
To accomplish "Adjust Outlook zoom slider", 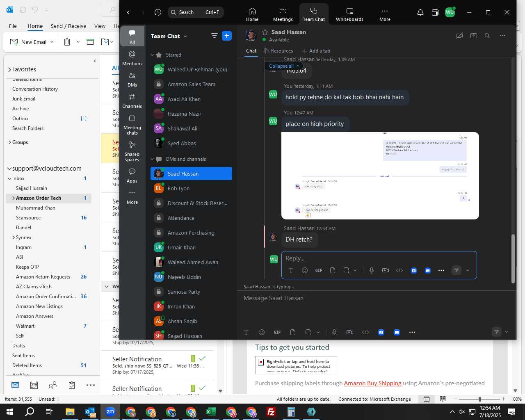I will click(479, 399).
